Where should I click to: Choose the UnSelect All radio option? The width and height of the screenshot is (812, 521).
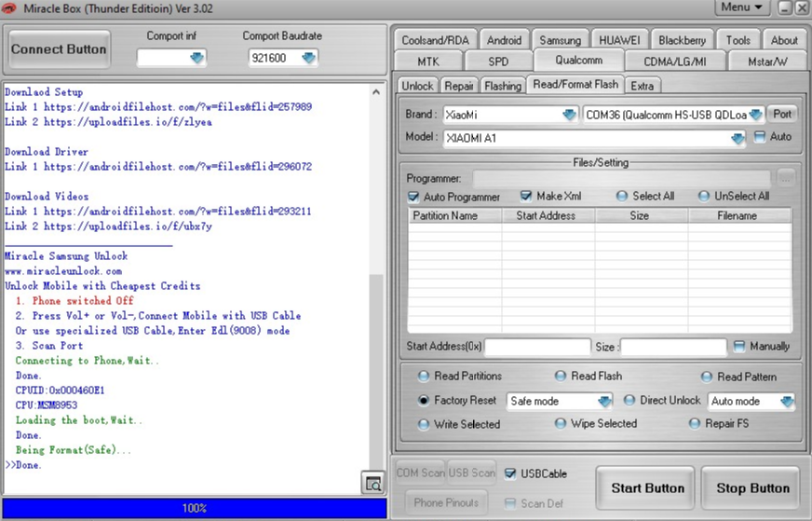coord(704,196)
